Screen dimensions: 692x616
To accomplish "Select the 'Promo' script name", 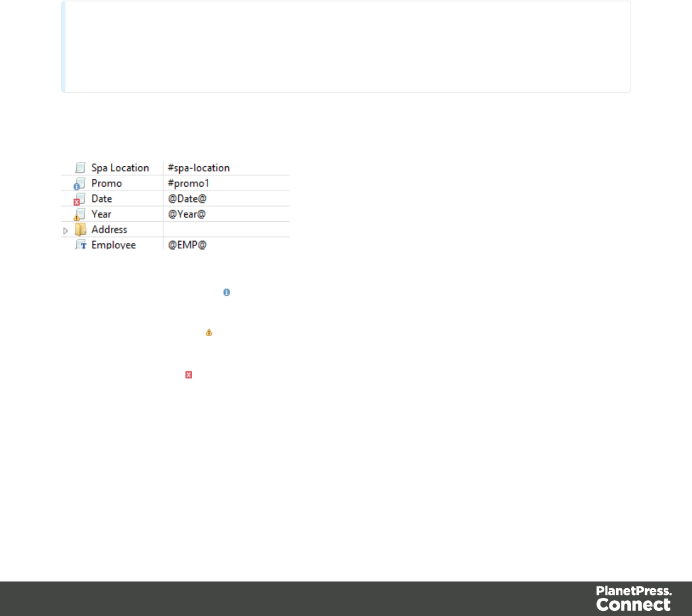I will tap(106, 183).
